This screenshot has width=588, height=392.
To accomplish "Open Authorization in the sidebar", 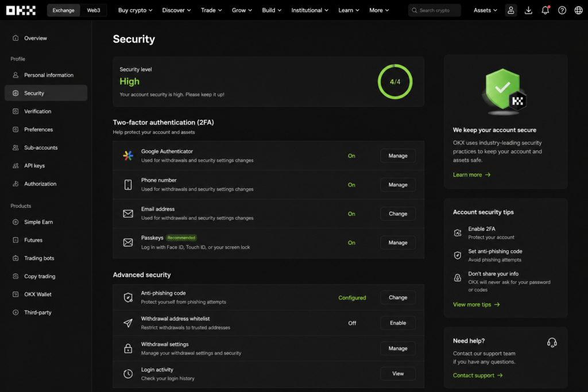I will 46,184.
